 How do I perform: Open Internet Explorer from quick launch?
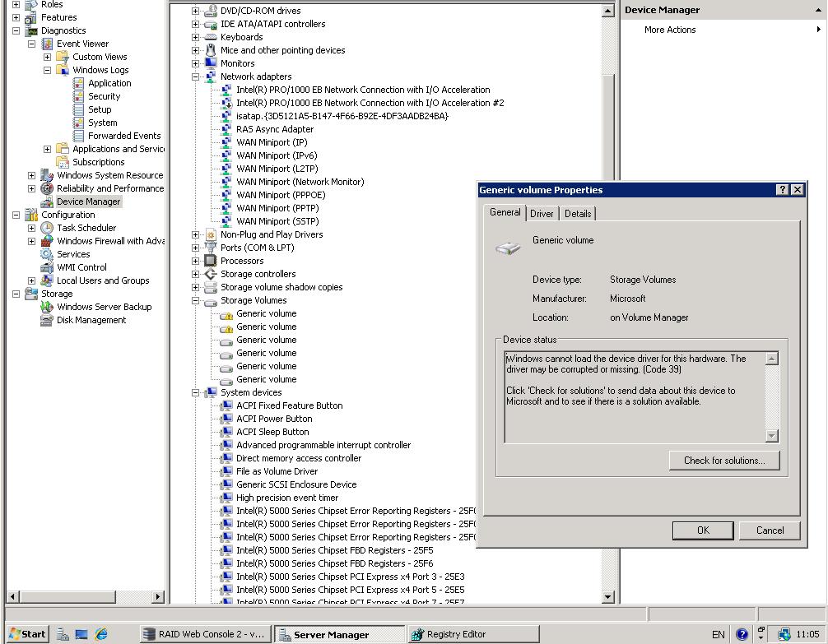coord(101,634)
